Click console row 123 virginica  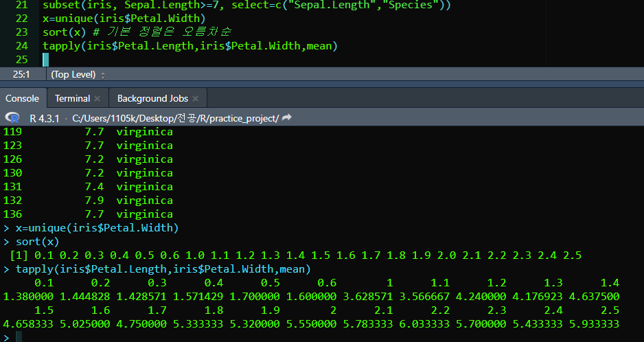click(x=88, y=146)
